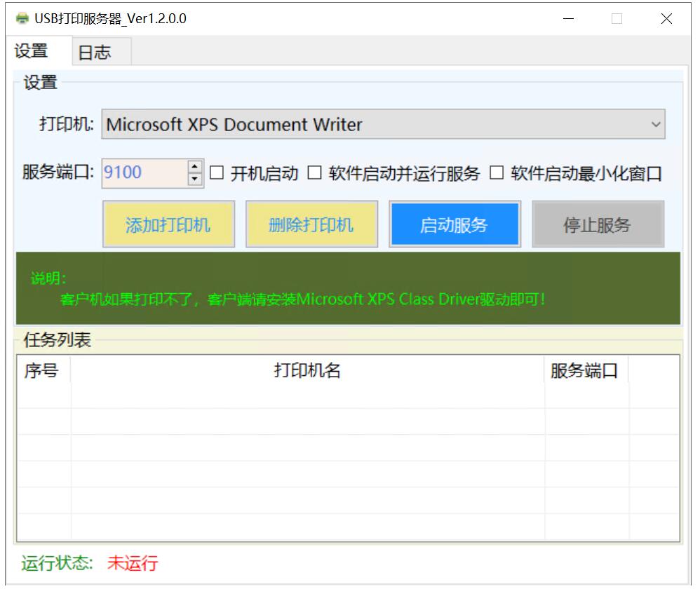Screen dimensions: 700x594
Task: Switch to the 日志 tab
Action: pos(102,53)
